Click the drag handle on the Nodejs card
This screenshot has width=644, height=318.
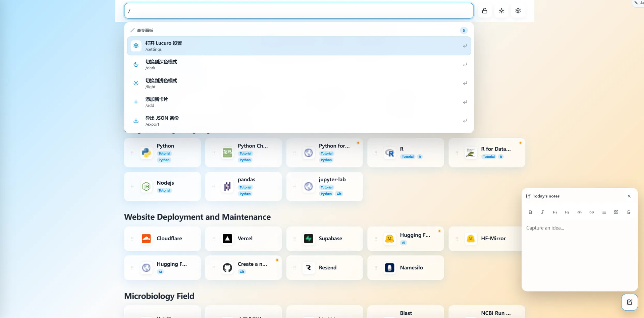click(x=132, y=186)
